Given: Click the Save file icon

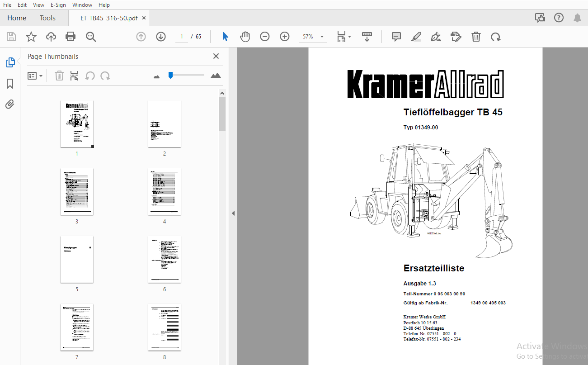Looking at the screenshot, I should pos(11,37).
